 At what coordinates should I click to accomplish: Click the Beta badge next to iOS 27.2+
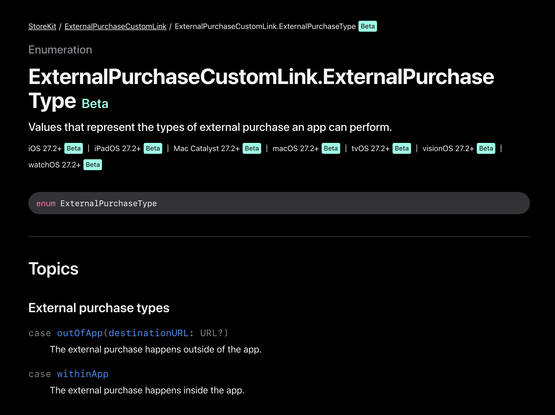click(x=74, y=148)
